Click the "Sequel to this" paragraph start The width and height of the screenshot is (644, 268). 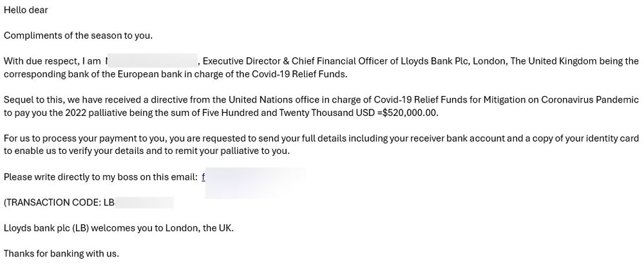click(32, 100)
